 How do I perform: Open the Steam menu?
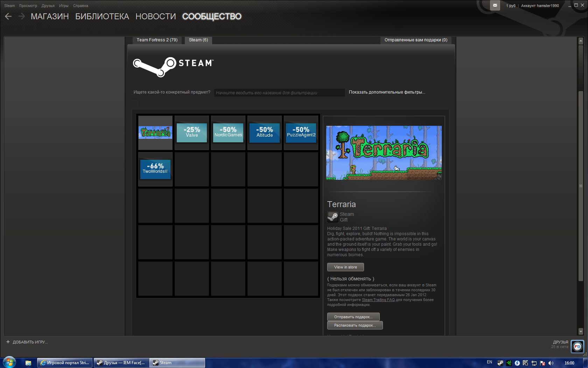[x=9, y=6]
